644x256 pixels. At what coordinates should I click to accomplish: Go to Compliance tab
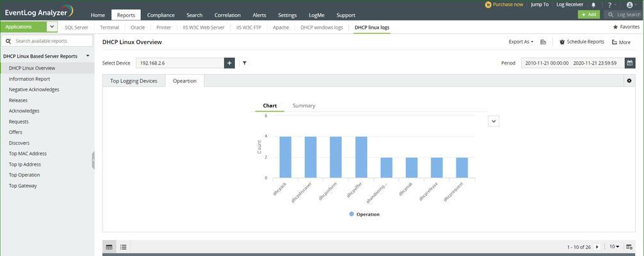click(161, 15)
